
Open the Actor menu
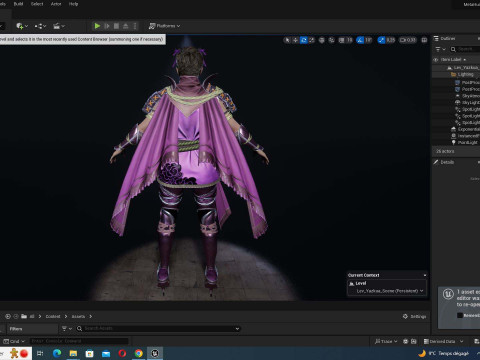coord(56,4)
